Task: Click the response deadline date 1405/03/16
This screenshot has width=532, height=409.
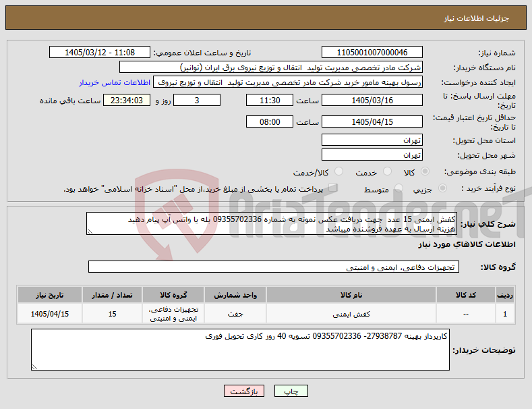Action: 372,100
